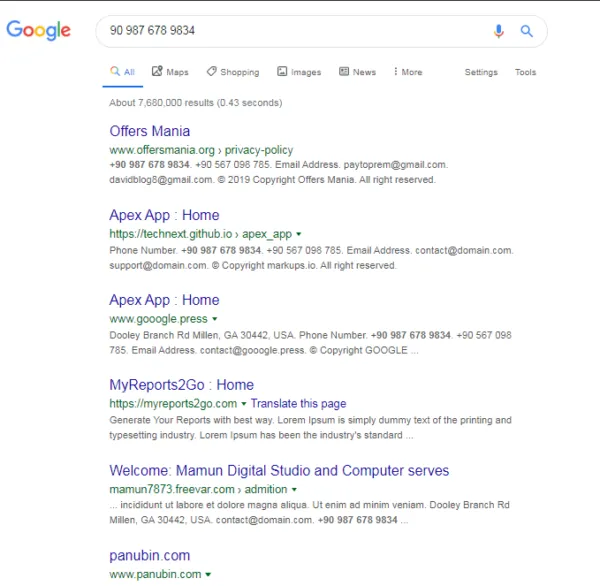Open search Settings
600x586 pixels.
(481, 72)
